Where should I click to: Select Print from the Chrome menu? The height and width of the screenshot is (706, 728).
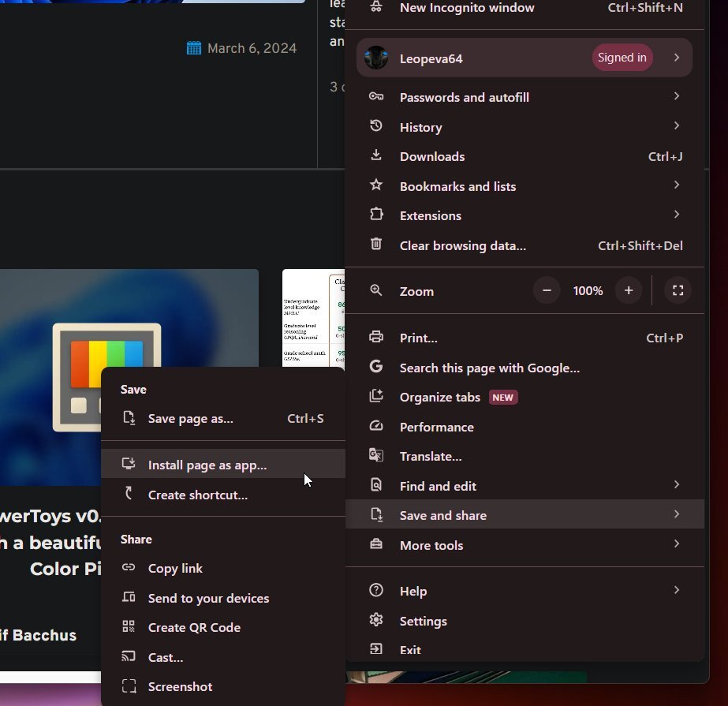click(x=525, y=338)
